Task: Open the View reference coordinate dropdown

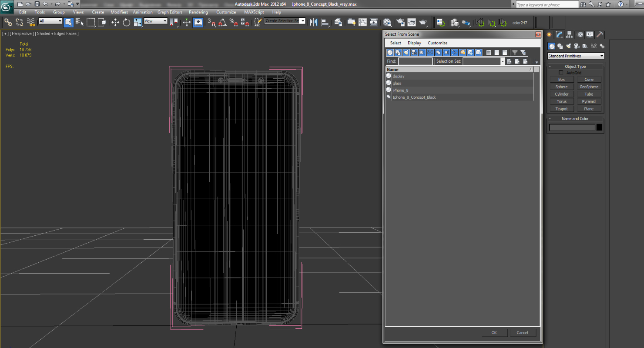Action: 156,21
